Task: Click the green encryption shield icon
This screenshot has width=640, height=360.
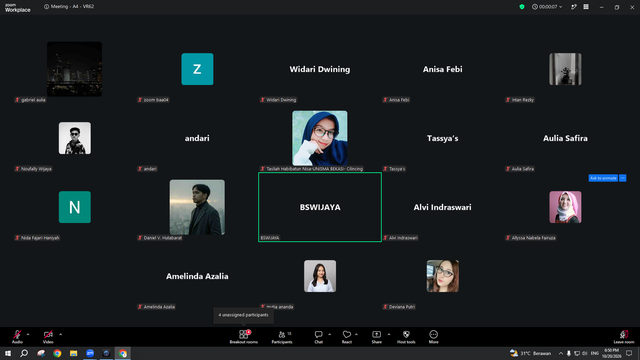Action: pos(522,7)
